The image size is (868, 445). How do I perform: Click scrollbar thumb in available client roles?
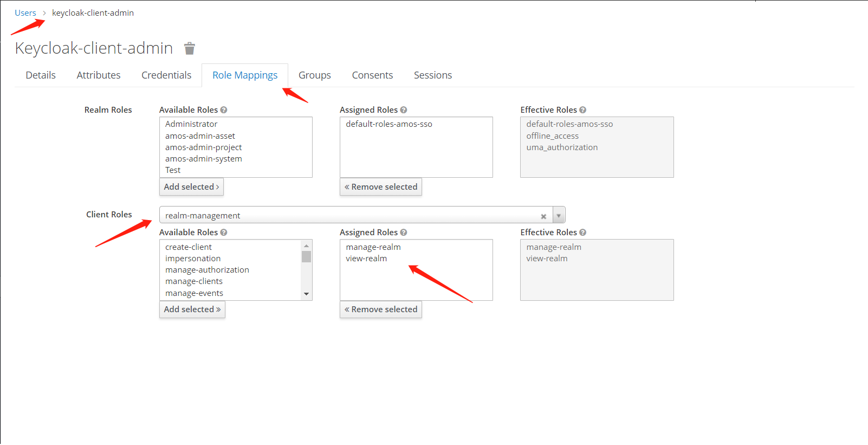click(307, 256)
